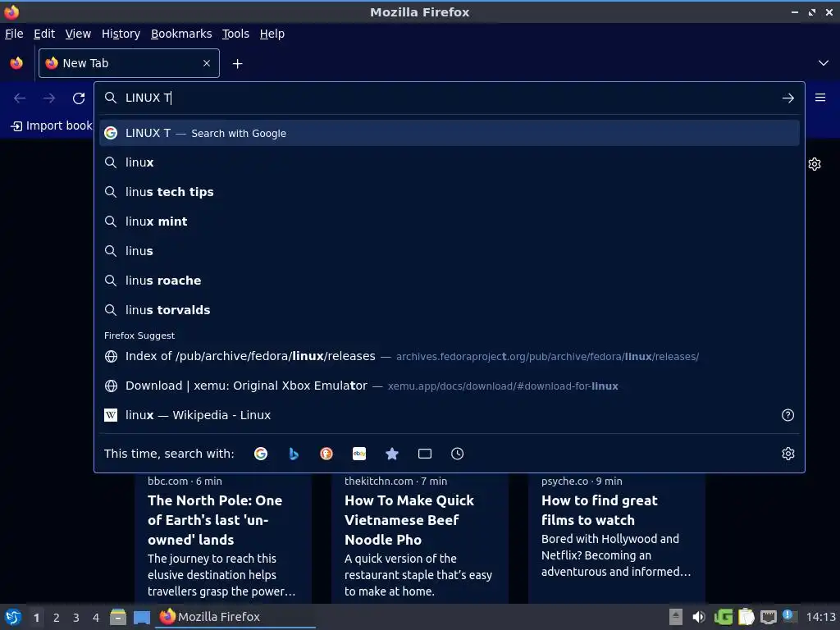The height and width of the screenshot is (630, 840).
Task: Switch to workspace 4 in taskbar
Action: point(96,618)
